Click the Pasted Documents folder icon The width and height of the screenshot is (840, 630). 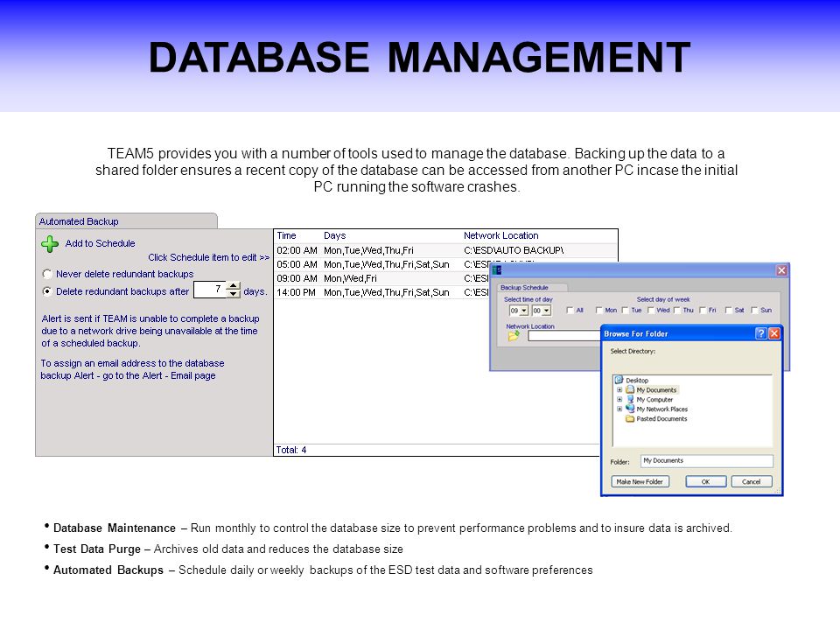(x=630, y=418)
